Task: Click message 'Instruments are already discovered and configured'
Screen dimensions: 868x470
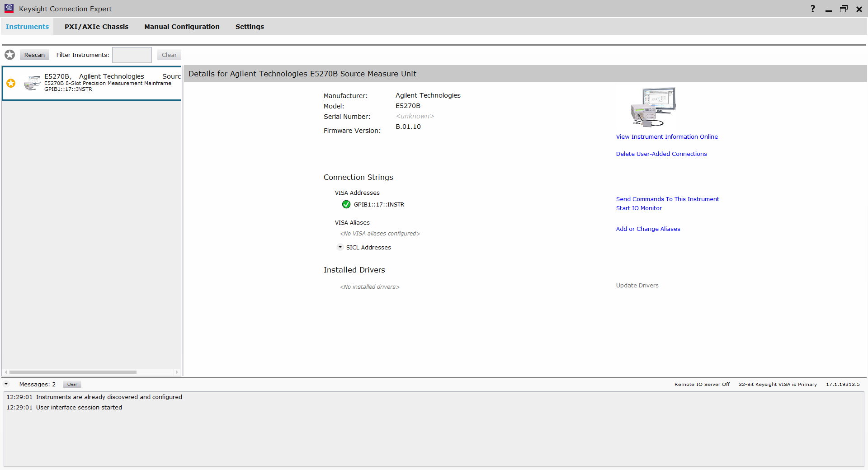Action: [109, 397]
